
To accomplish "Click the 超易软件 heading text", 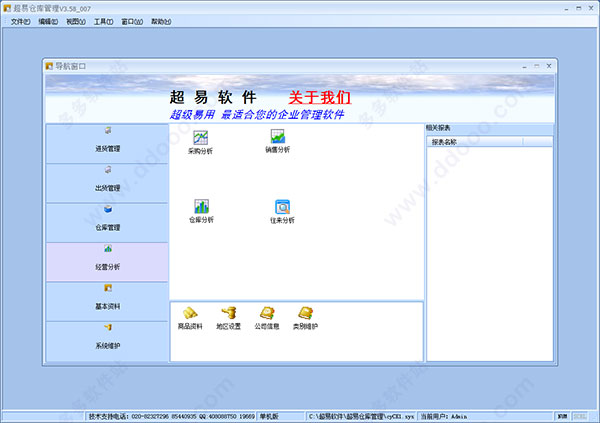I will click(213, 97).
